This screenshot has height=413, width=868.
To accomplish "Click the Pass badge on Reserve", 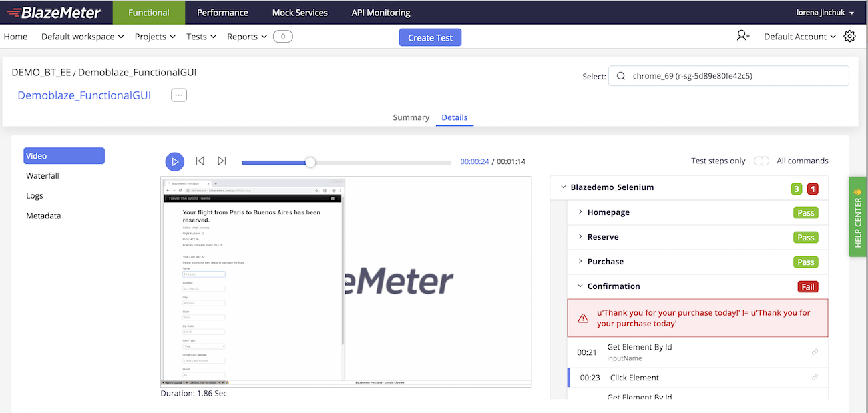I will click(x=806, y=238).
